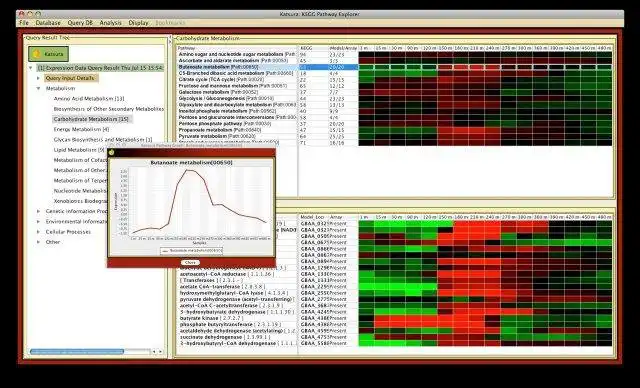Collapse the Metabolism tree node
Screen dimensions: 640x388
coord(38,88)
